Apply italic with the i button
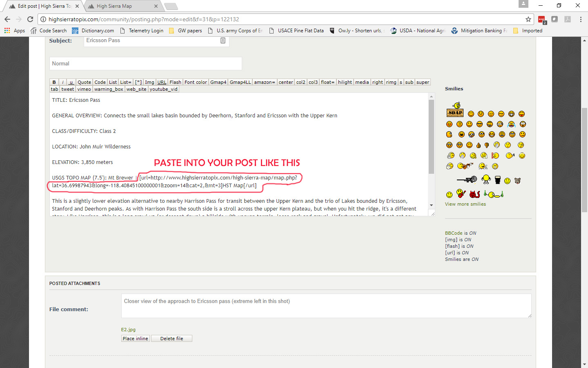 click(x=63, y=82)
